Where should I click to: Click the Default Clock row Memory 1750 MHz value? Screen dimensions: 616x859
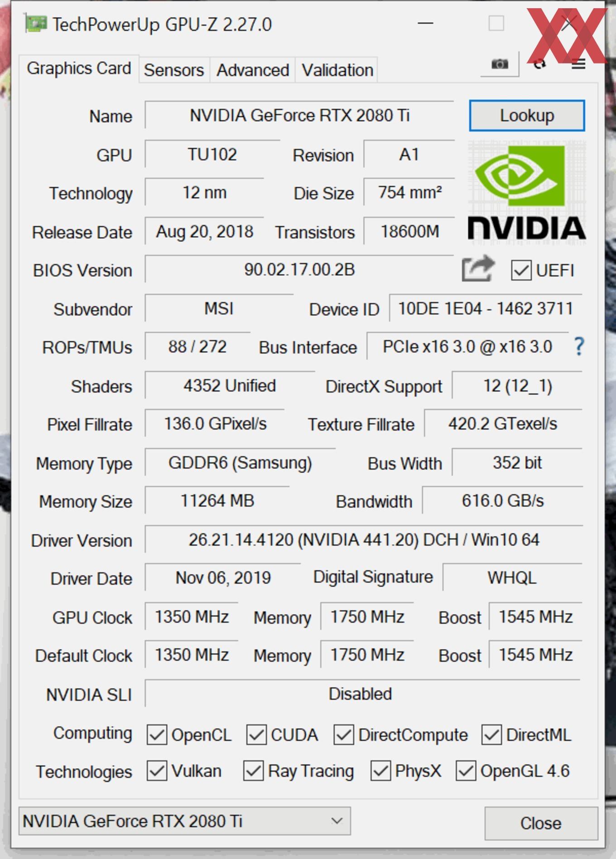coord(367,655)
